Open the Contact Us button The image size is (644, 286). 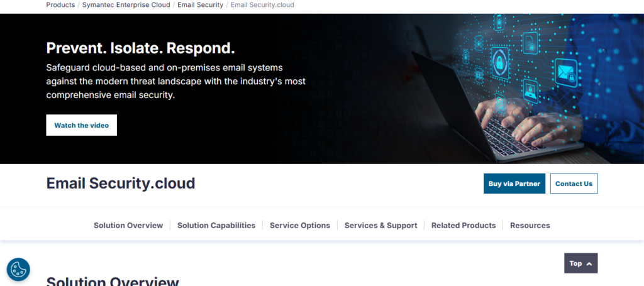pos(574,184)
